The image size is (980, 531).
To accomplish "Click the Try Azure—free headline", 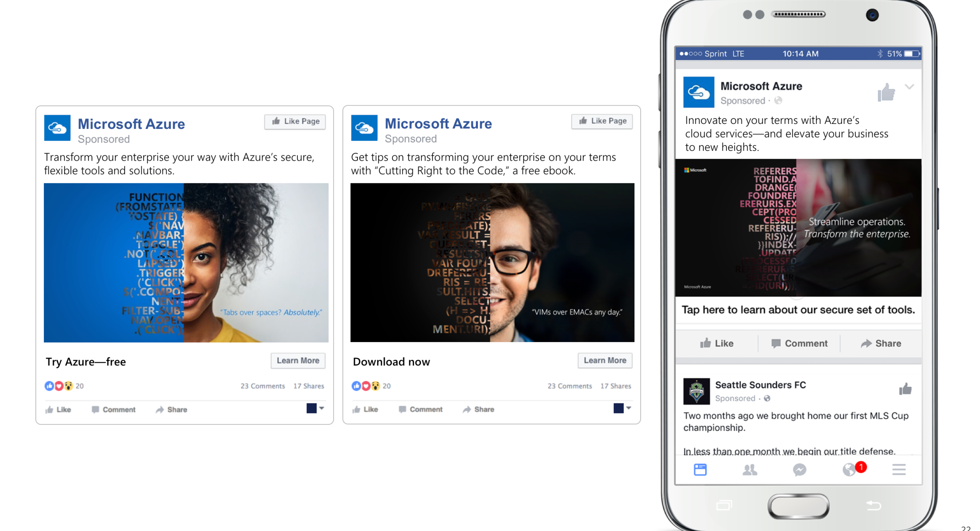I will pos(86,362).
